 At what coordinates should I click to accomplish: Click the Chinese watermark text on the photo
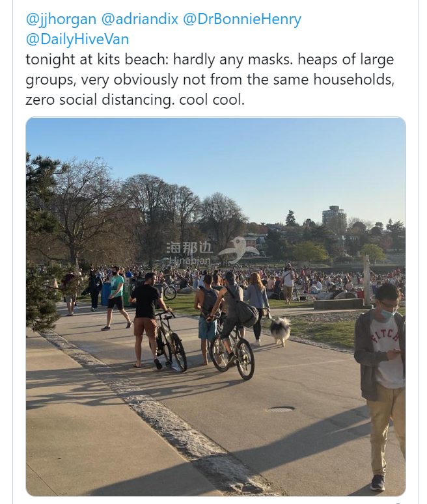tap(190, 248)
